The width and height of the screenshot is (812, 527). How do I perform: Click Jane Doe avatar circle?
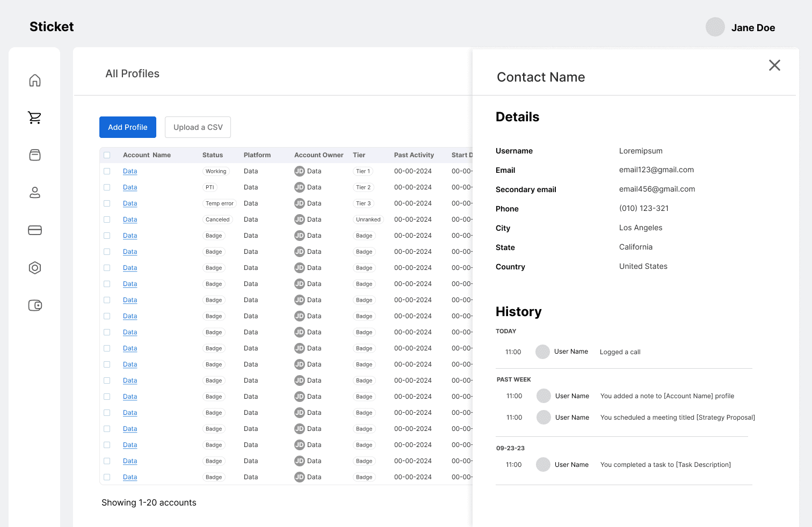click(715, 27)
